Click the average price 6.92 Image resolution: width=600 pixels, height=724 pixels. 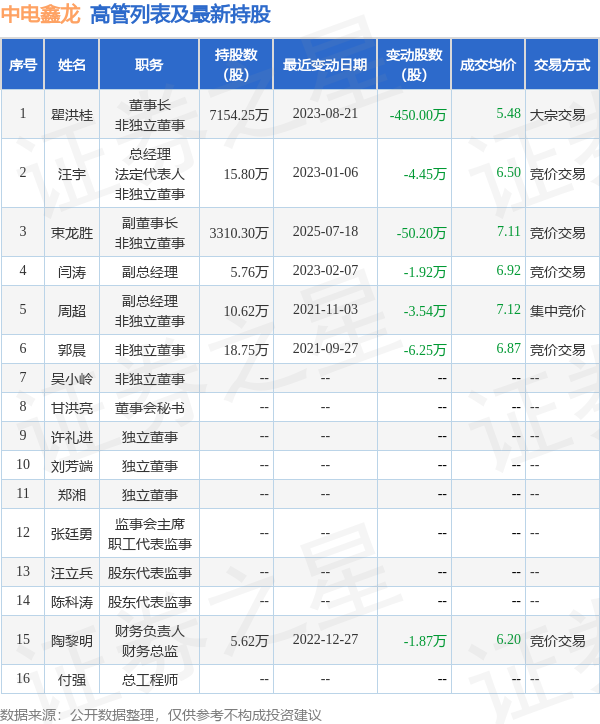pyautogui.click(x=509, y=271)
